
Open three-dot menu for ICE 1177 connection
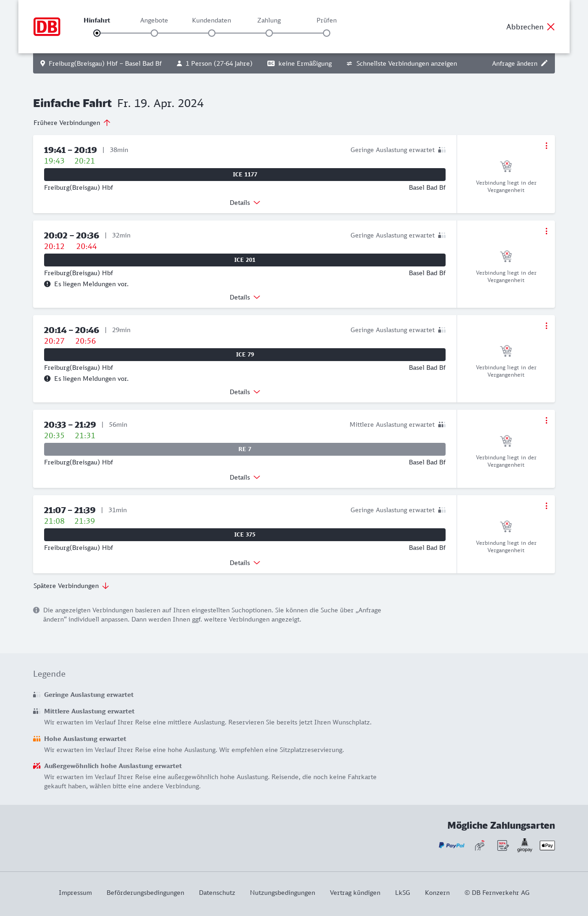[x=546, y=146]
